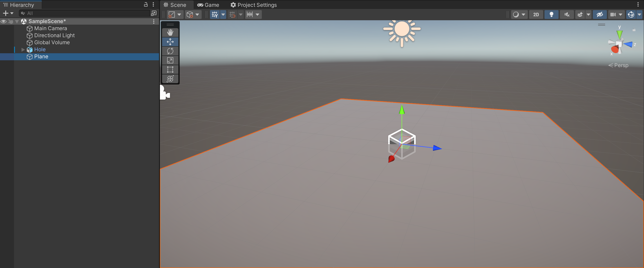Unmute scene audio
The width and height of the screenshot is (644, 268).
[x=567, y=14]
